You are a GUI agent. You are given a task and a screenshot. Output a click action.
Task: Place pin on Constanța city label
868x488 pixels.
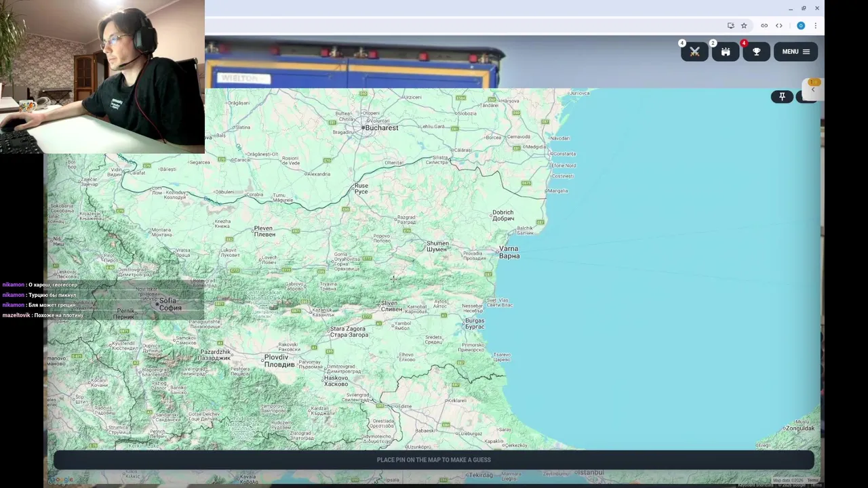564,154
